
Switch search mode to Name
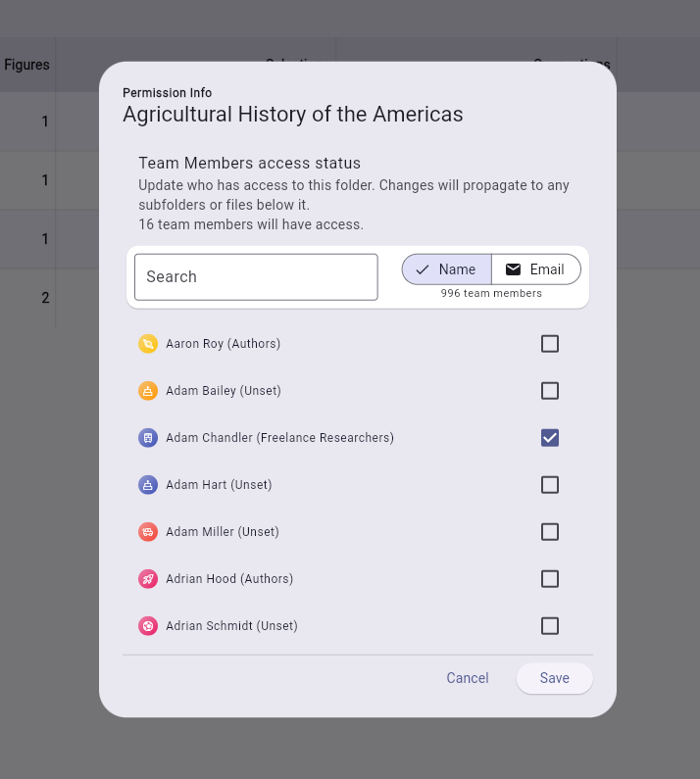446,269
